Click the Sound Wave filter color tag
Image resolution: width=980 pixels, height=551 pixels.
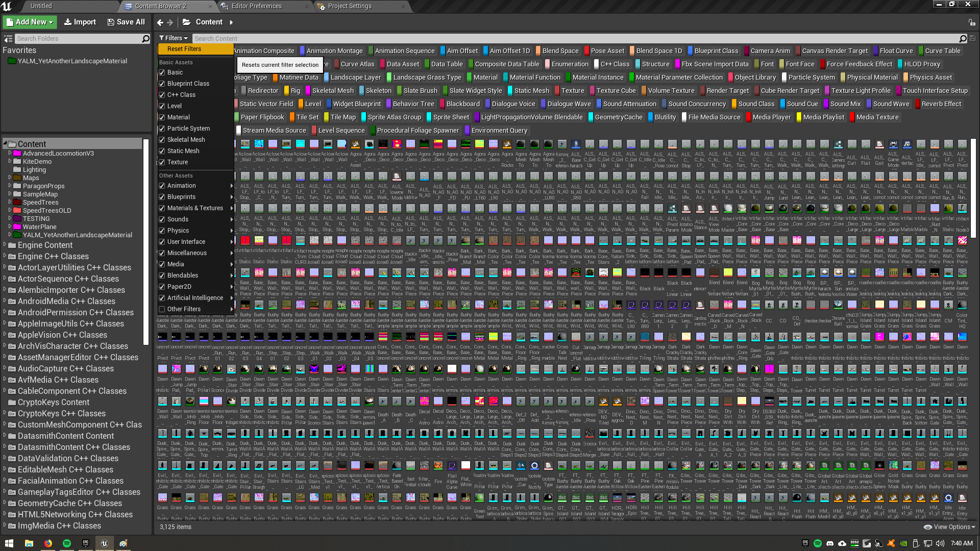[x=869, y=104]
